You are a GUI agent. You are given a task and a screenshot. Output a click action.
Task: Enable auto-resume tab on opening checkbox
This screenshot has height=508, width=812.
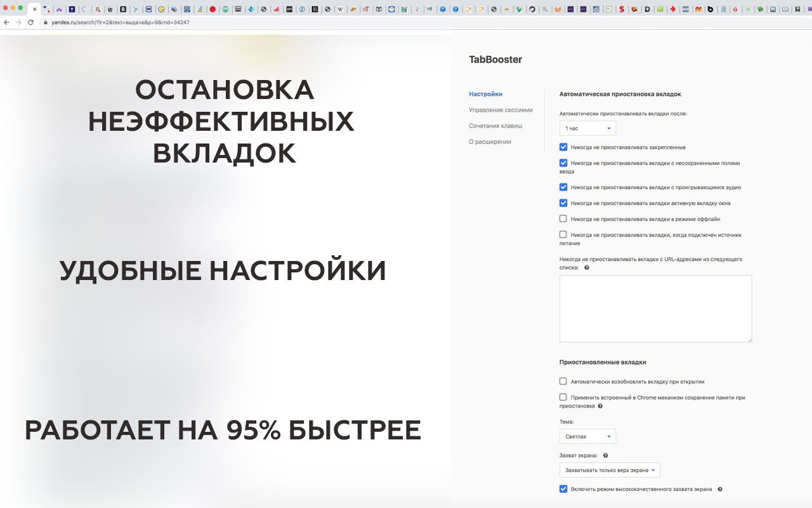click(x=563, y=382)
